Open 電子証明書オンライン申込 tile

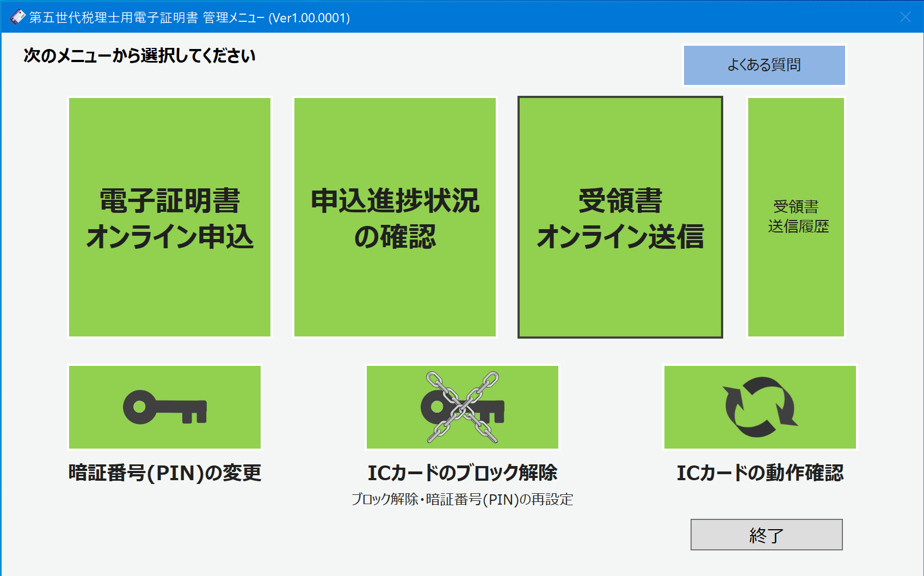click(170, 217)
